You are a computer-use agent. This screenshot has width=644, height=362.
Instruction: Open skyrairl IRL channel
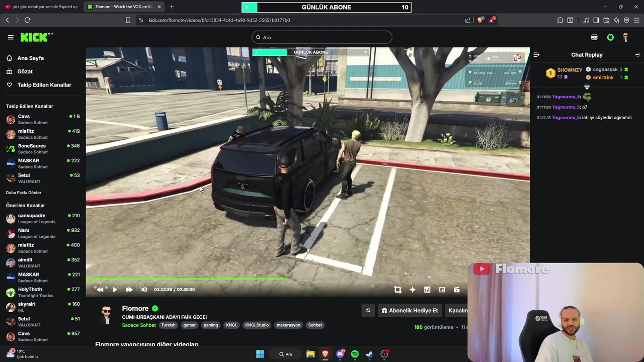(x=43, y=307)
